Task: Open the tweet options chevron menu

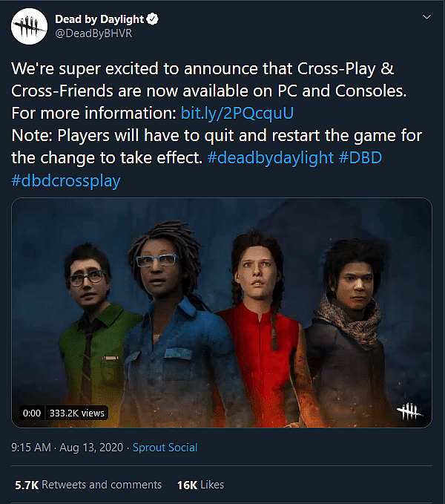Action: tap(425, 16)
